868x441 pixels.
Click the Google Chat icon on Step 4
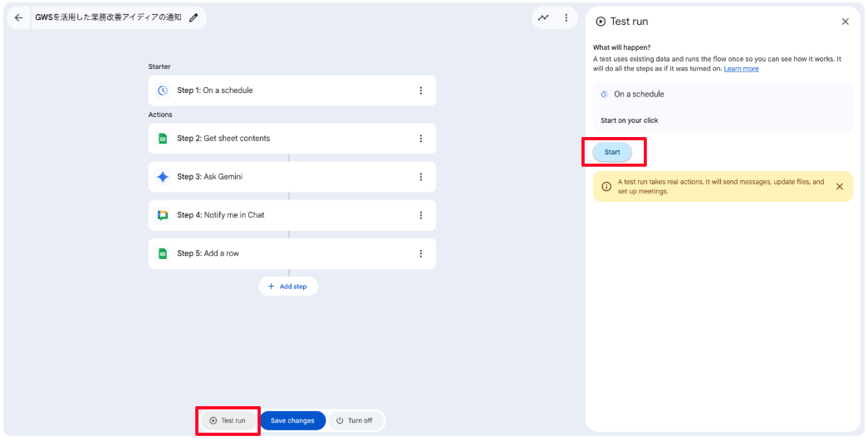coord(163,215)
